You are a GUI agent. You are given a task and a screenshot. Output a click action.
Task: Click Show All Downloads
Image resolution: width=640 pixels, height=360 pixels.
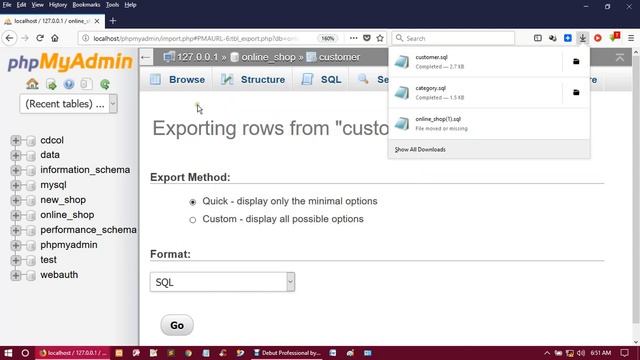420,149
